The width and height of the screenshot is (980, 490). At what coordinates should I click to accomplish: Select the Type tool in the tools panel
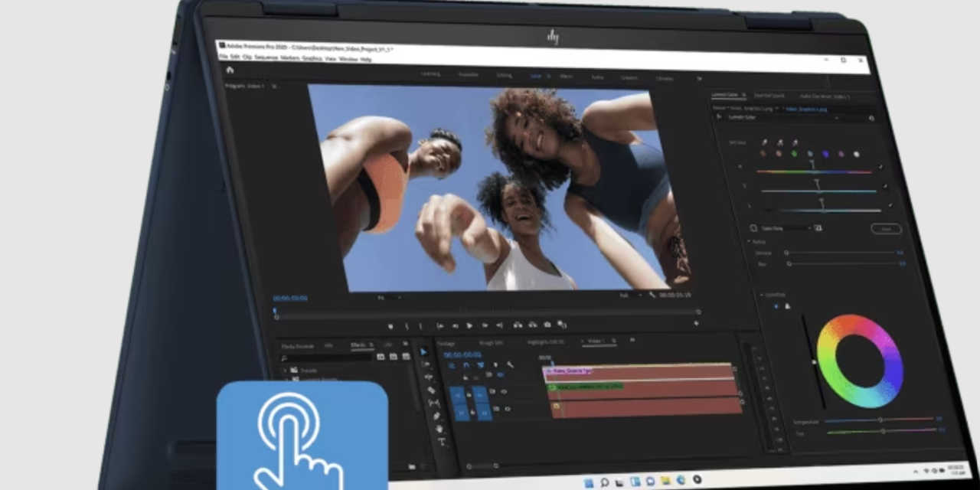(442, 441)
